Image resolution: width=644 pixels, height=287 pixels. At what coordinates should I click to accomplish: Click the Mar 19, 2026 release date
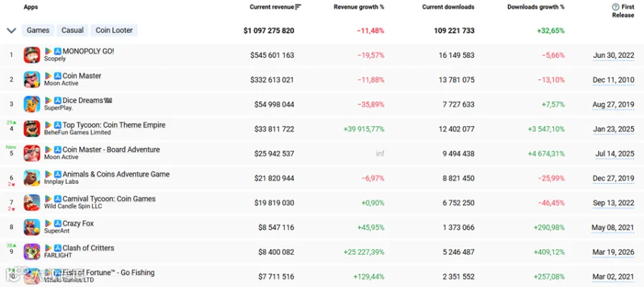pos(613,252)
